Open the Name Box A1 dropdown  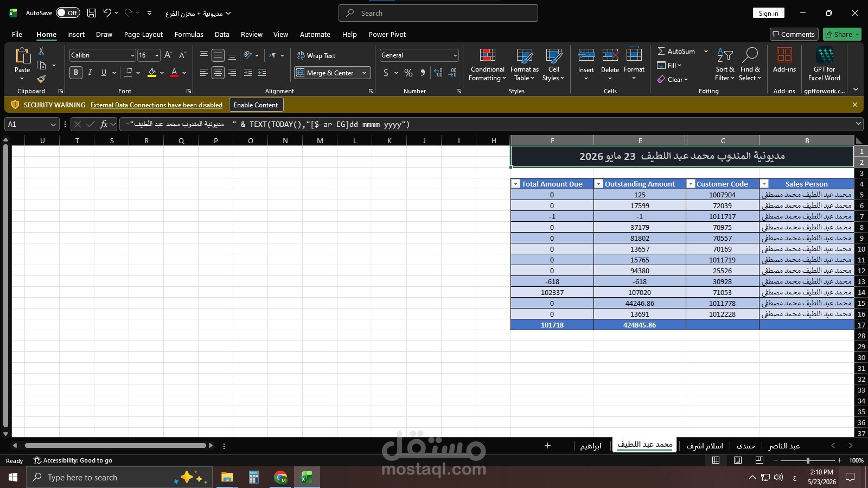coord(53,124)
